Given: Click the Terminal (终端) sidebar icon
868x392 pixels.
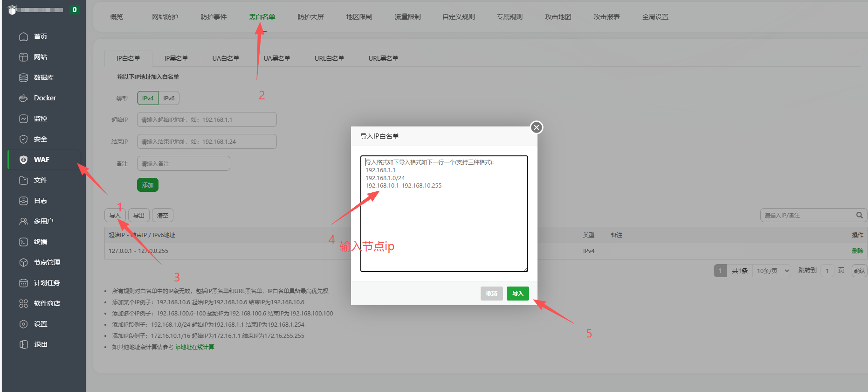Looking at the screenshot, I should coord(23,242).
